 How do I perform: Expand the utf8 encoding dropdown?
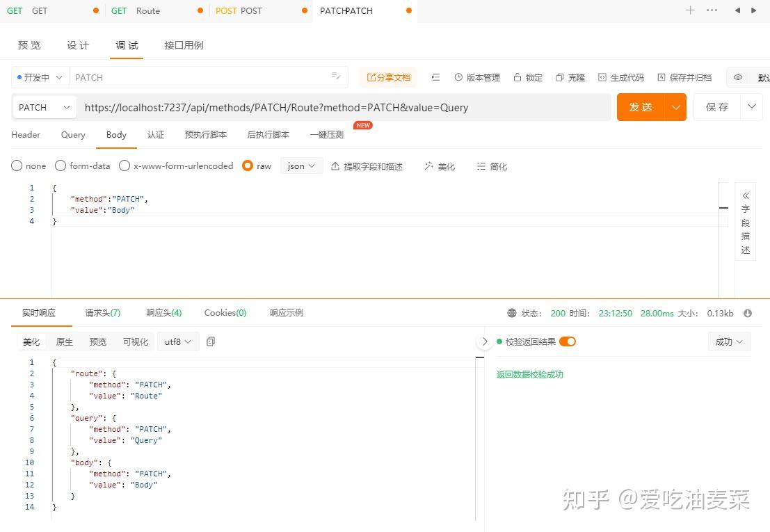coord(177,341)
